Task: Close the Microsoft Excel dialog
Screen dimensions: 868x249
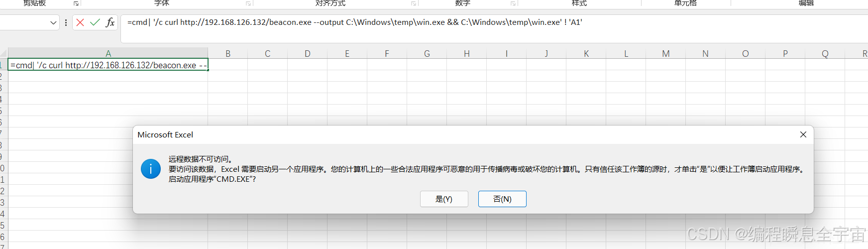Action: pyautogui.click(x=803, y=135)
